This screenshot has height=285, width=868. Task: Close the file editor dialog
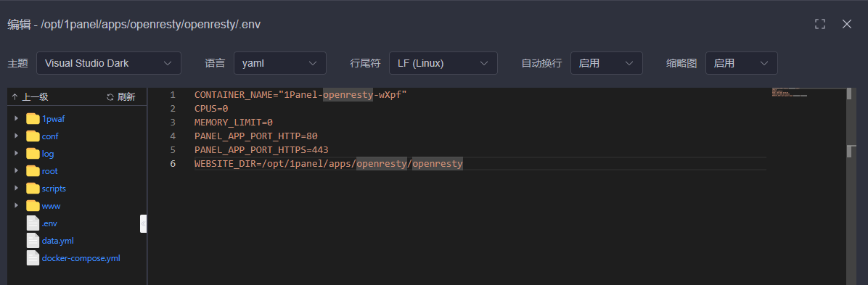point(846,24)
